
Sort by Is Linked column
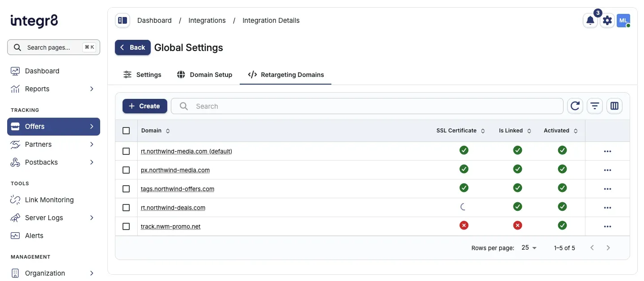pyautogui.click(x=515, y=131)
